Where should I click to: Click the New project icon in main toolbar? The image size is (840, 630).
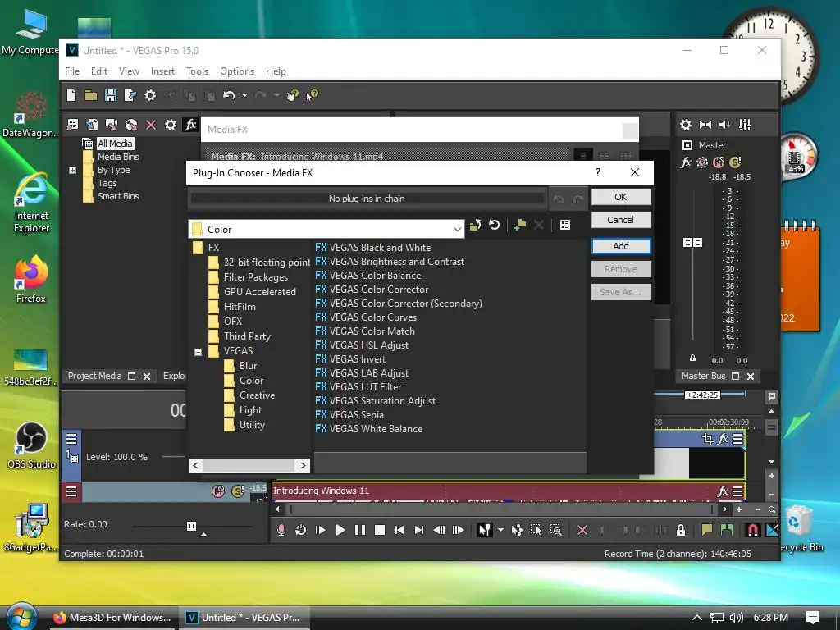[71, 95]
